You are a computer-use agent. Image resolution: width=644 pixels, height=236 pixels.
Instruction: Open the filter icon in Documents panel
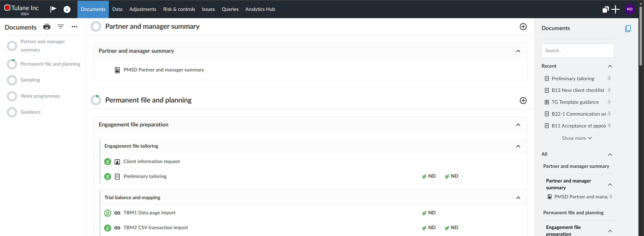pos(61,27)
